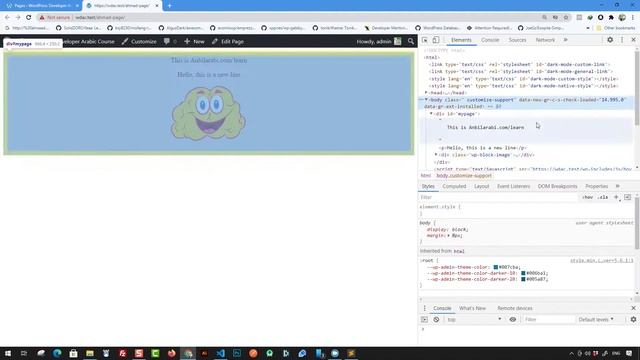Open the JavaScript context top dropdown
Image resolution: width=640 pixels, height=360 pixels.
pos(474,320)
